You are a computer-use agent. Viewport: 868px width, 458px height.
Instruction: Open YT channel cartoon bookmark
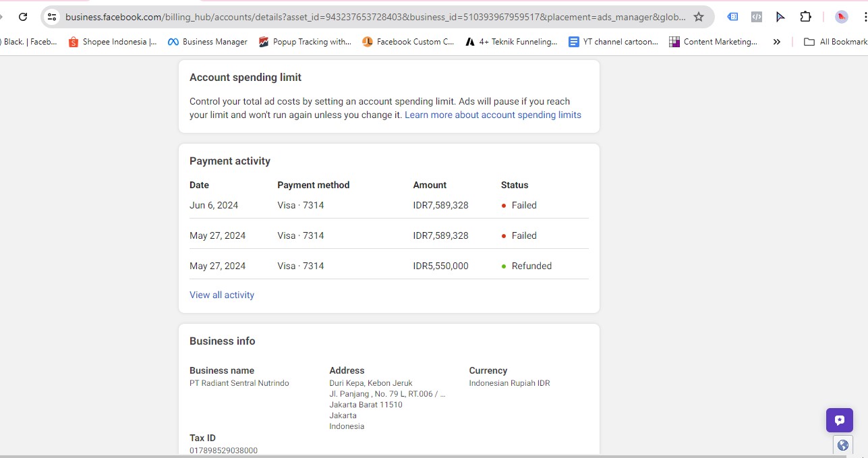tap(614, 42)
